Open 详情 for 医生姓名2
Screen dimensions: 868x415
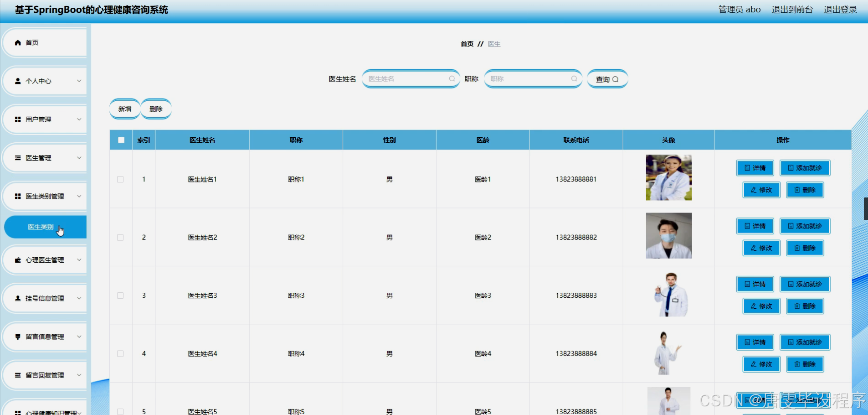coord(755,226)
